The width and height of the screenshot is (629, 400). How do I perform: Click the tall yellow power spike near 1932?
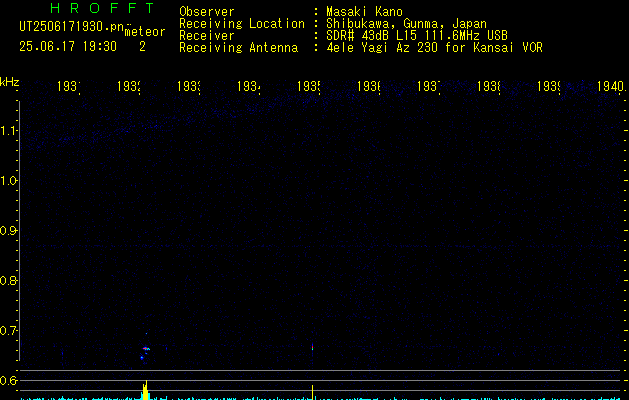[146, 390]
